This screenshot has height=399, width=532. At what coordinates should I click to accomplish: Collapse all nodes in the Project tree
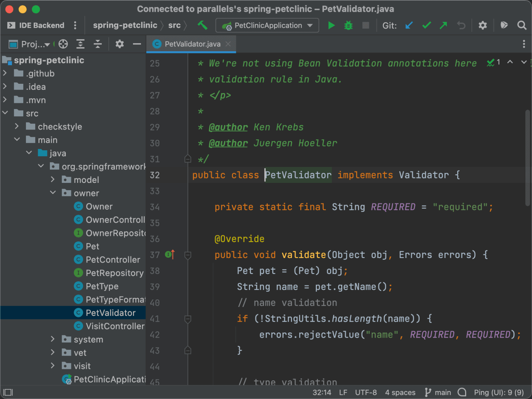[x=98, y=44]
